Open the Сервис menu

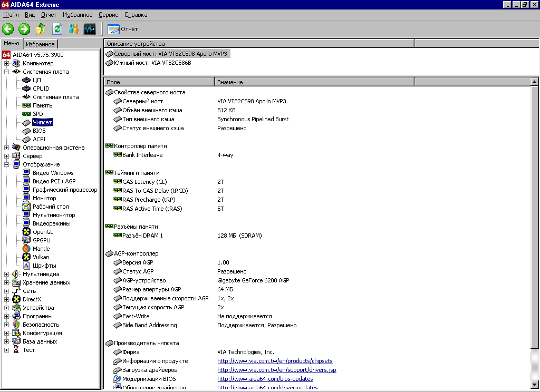tap(108, 15)
